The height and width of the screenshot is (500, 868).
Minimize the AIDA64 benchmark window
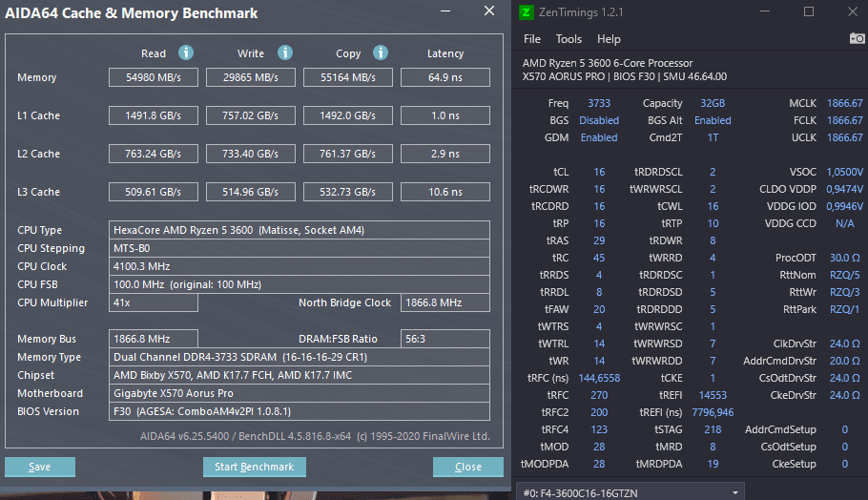coord(445,11)
